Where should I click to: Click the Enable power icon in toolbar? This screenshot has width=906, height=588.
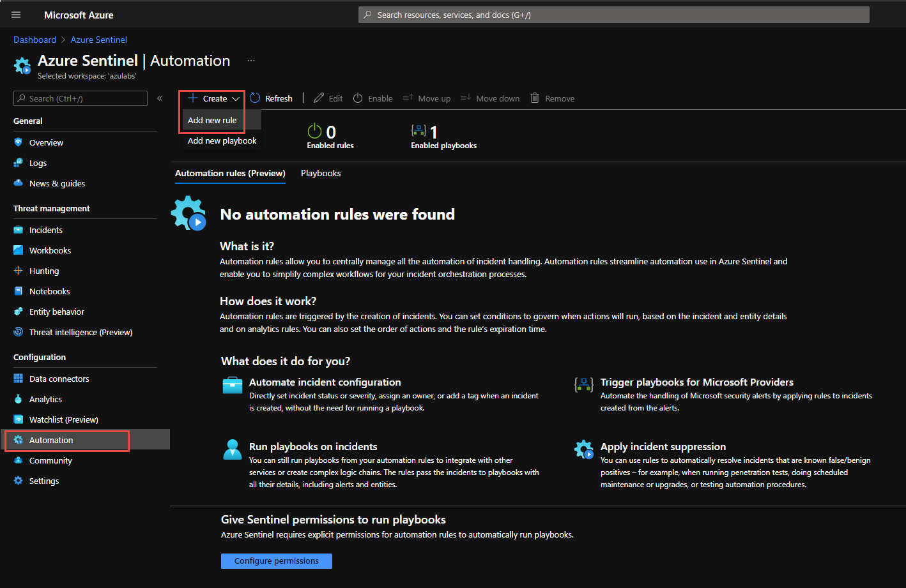[x=358, y=98]
